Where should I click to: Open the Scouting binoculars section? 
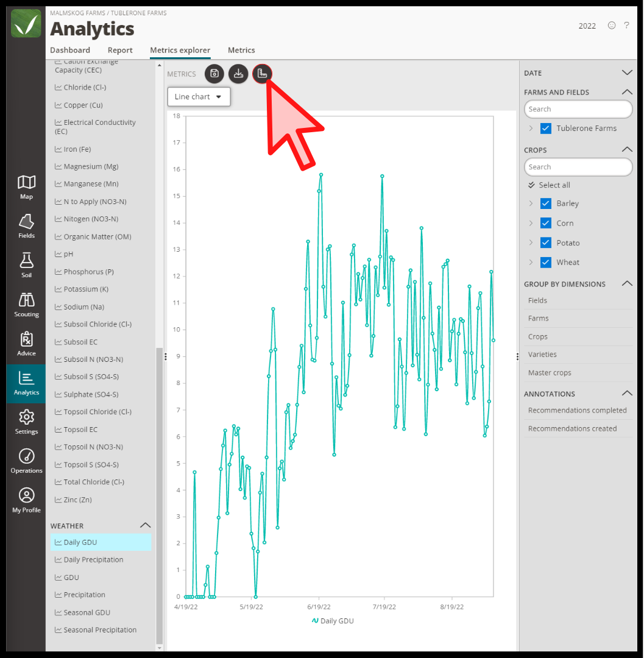tap(26, 305)
